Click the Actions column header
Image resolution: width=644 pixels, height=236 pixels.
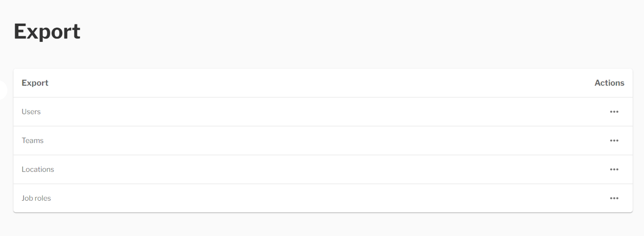[609, 83]
